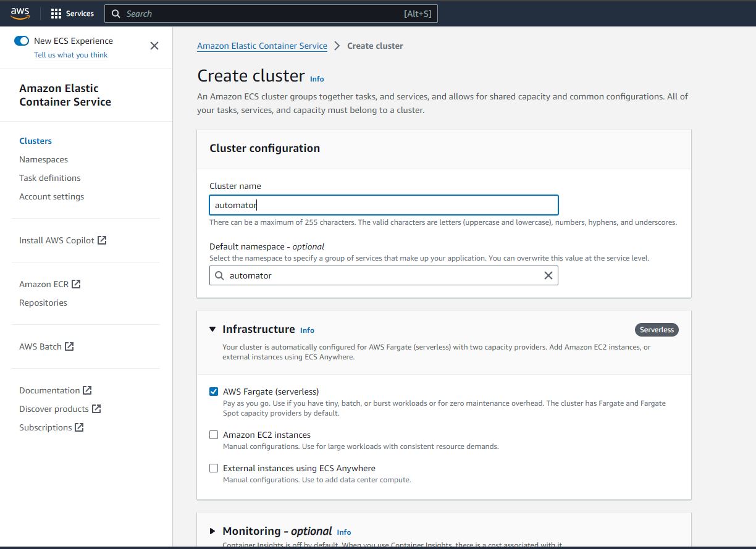Uncheck AWS Fargate (serverless) checkbox
756x549 pixels.
click(214, 392)
